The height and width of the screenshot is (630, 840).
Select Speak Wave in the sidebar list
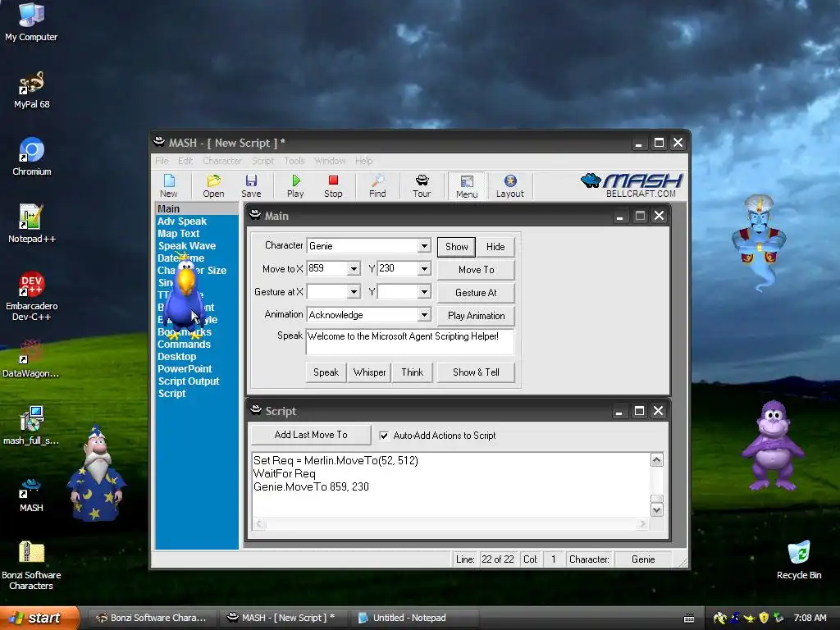186,246
